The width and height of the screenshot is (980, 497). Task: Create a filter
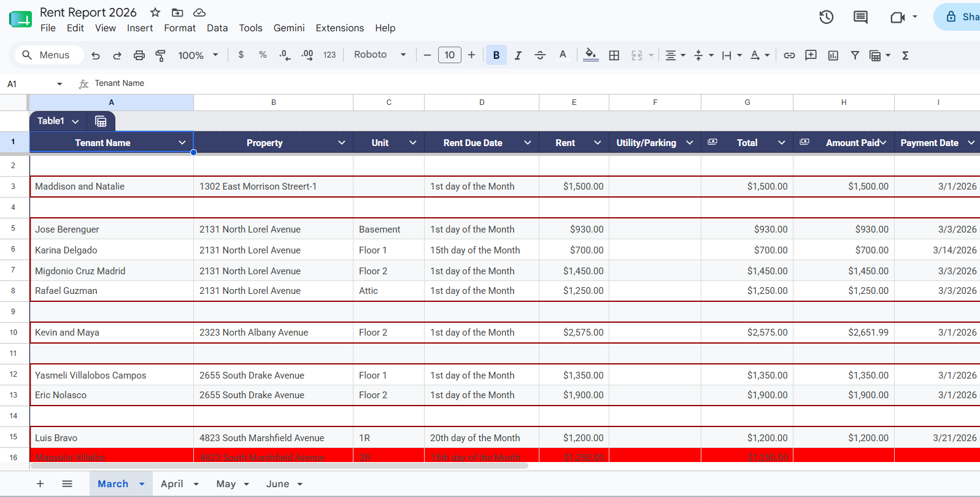855,55
